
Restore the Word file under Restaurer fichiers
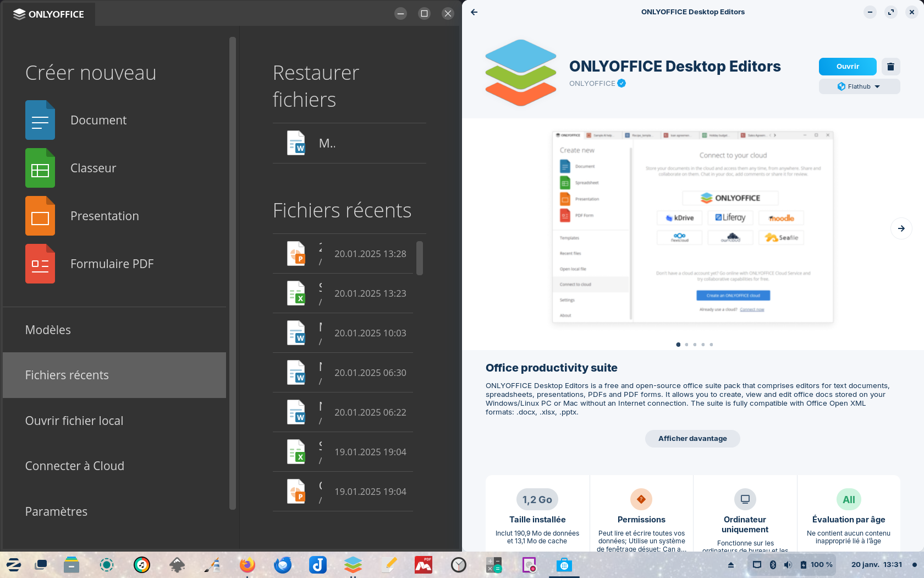pos(349,143)
